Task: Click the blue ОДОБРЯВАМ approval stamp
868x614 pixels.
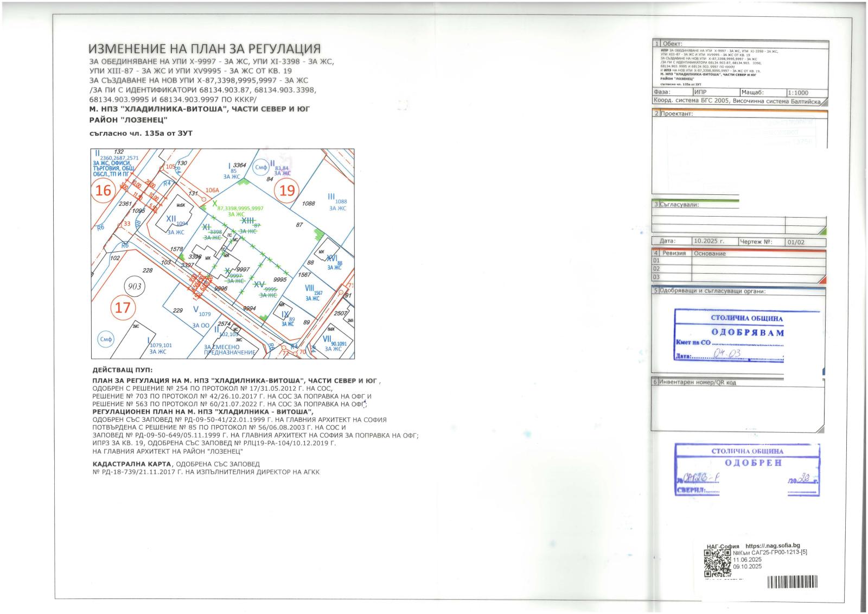Action: click(729, 336)
